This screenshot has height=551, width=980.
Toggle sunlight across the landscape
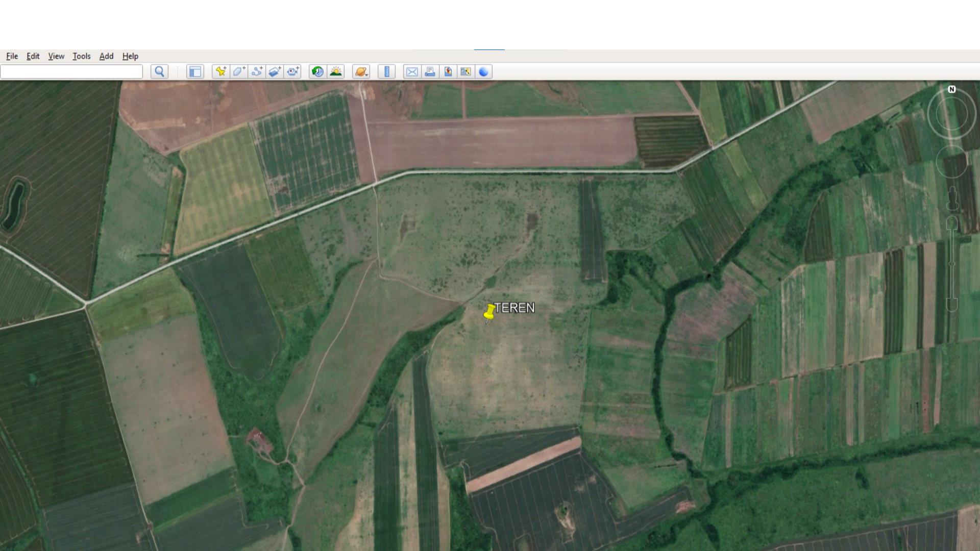[335, 71]
